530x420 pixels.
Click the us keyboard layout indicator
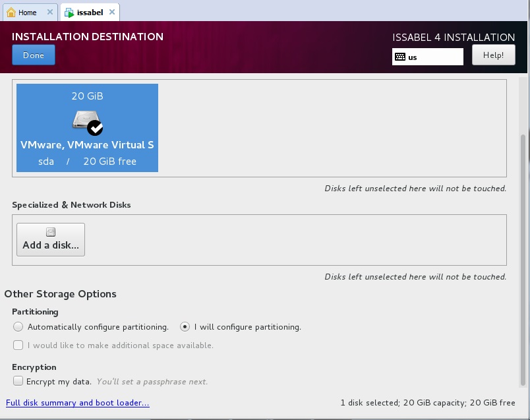[428, 57]
